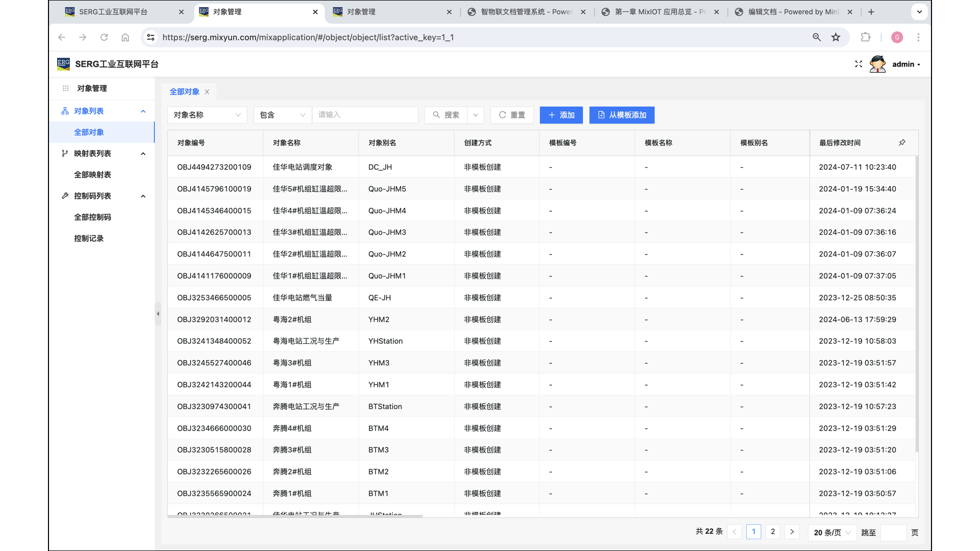Click the 从模板添加 button
The height and width of the screenshot is (551, 980).
coord(621,115)
